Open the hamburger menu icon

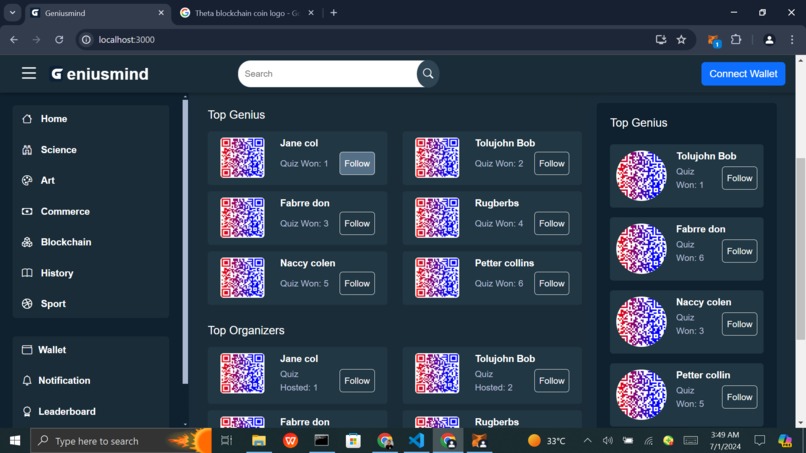(29, 74)
